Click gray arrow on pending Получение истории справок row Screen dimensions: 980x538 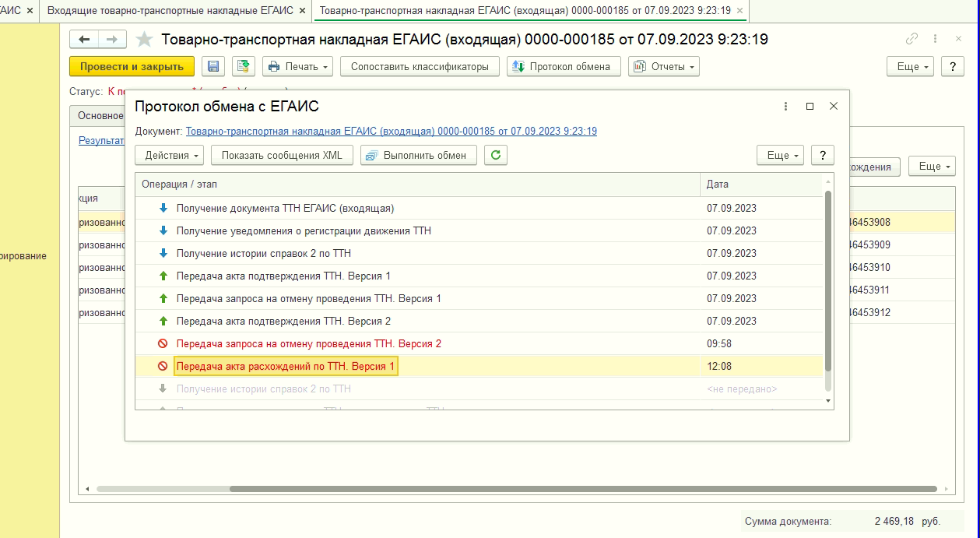(163, 389)
